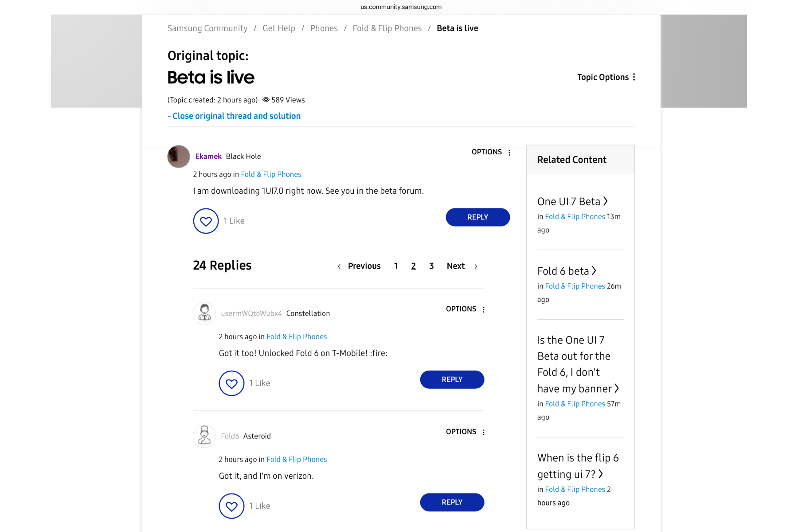Open OPTIONS menu on Fold6's reply
This screenshot has height=532, width=798.
click(x=465, y=432)
